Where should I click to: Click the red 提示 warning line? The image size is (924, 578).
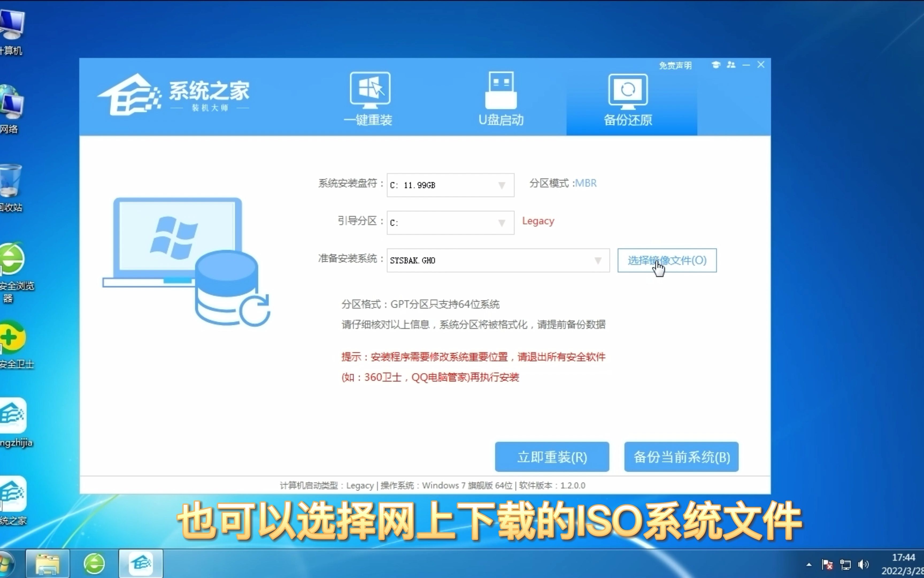[x=473, y=357]
